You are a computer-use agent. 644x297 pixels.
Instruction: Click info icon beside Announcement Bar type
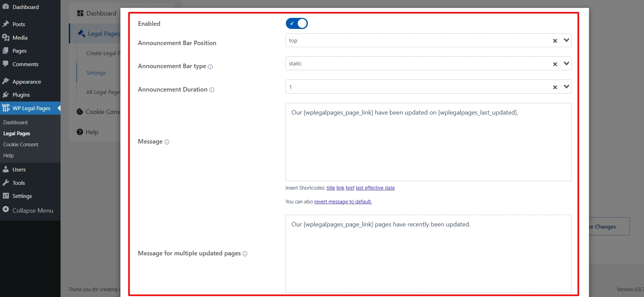coord(211,67)
